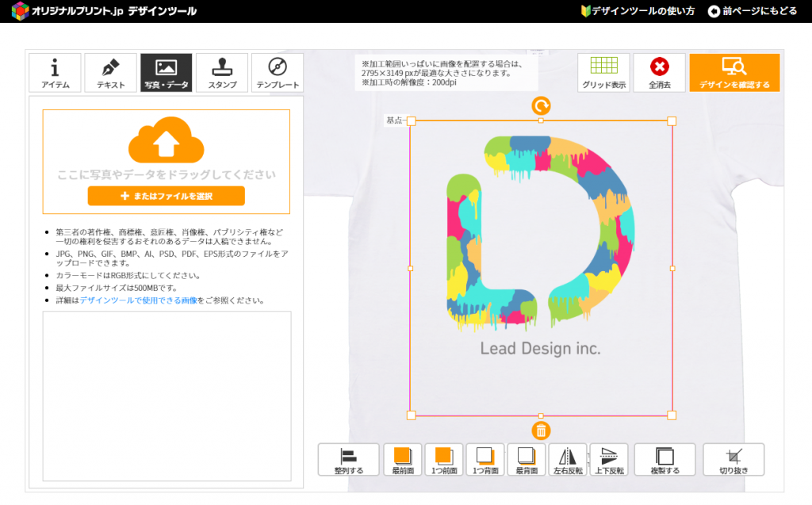Move design one layer back with 1つ背面
The height and width of the screenshot is (505, 812).
click(x=485, y=460)
